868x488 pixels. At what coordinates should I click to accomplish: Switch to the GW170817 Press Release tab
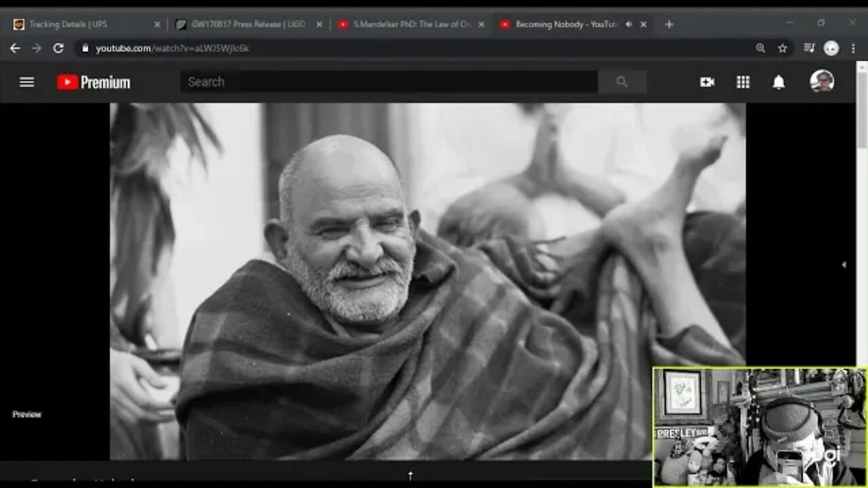click(248, 24)
